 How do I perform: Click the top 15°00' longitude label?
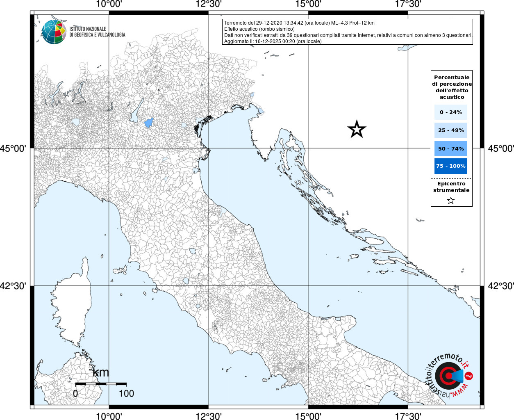[x=308, y=4]
